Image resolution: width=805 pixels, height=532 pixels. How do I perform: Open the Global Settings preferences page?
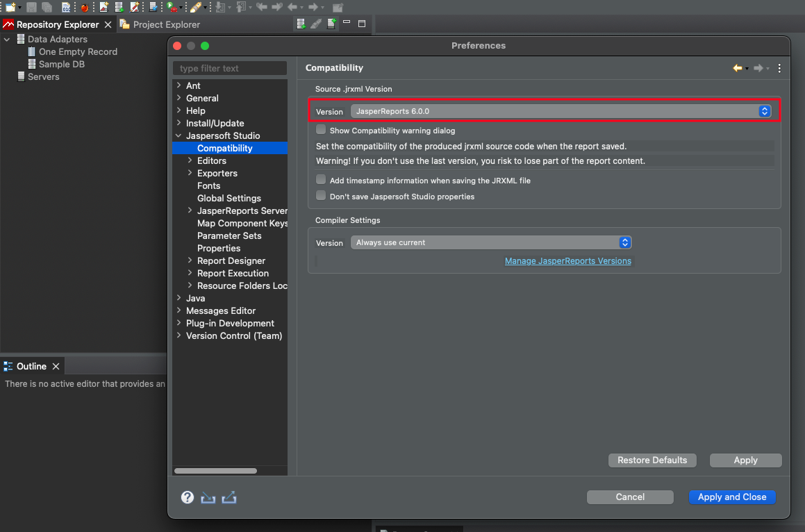tap(229, 198)
